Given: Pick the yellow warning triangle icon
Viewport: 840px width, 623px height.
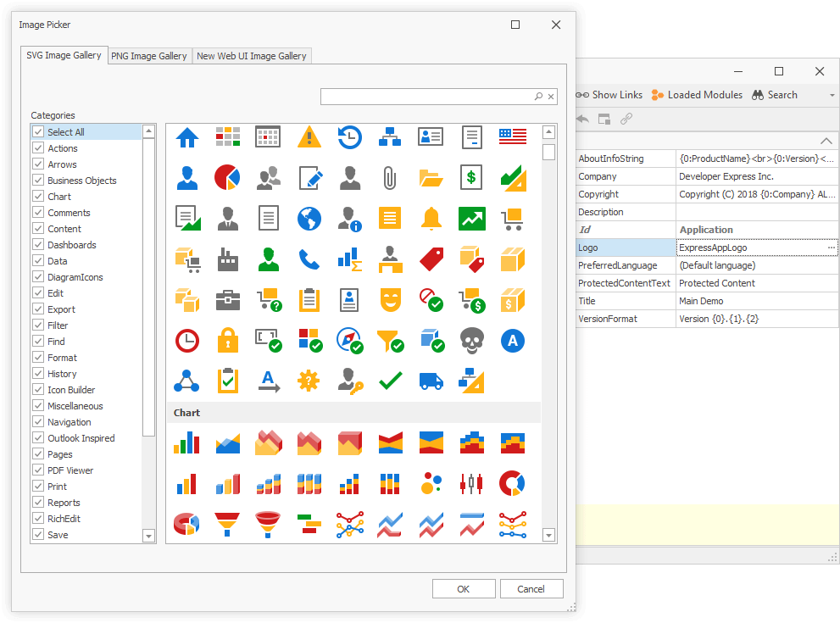Looking at the screenshot, I should [309, 136].
